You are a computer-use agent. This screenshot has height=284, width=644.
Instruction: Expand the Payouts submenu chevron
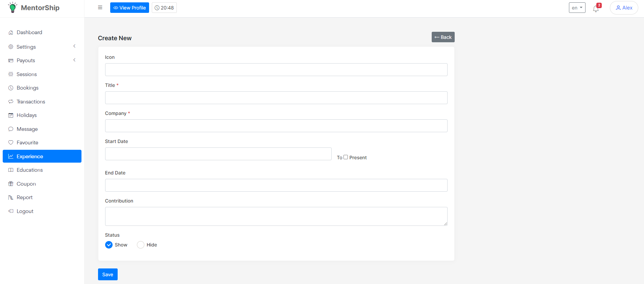74,60
